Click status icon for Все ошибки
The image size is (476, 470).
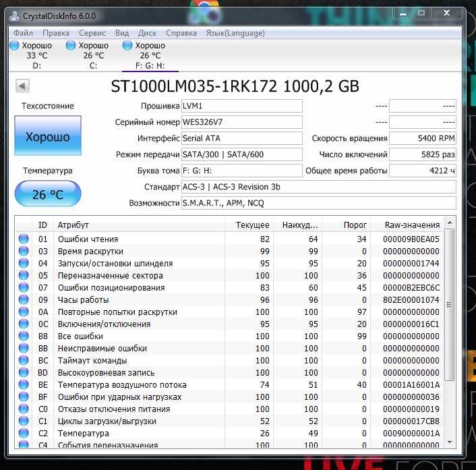[x=24, y=336]
